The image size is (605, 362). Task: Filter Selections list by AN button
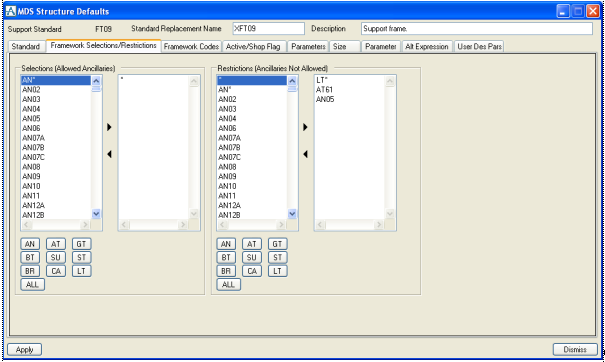click(30, 244)
